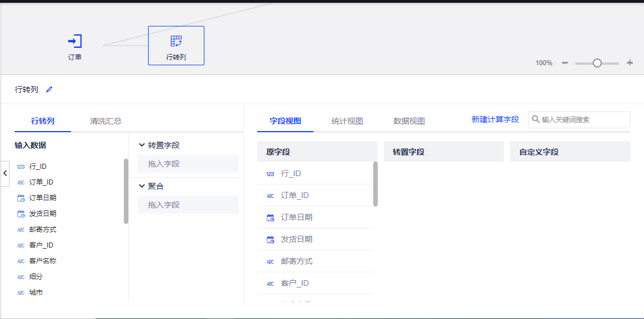
Task: Collapse the left side panel arrow
Action: point(5,173)
